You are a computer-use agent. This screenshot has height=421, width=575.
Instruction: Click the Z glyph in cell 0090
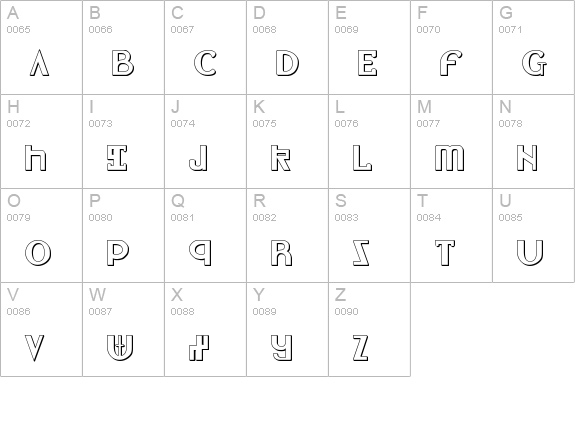click(360, 348)
